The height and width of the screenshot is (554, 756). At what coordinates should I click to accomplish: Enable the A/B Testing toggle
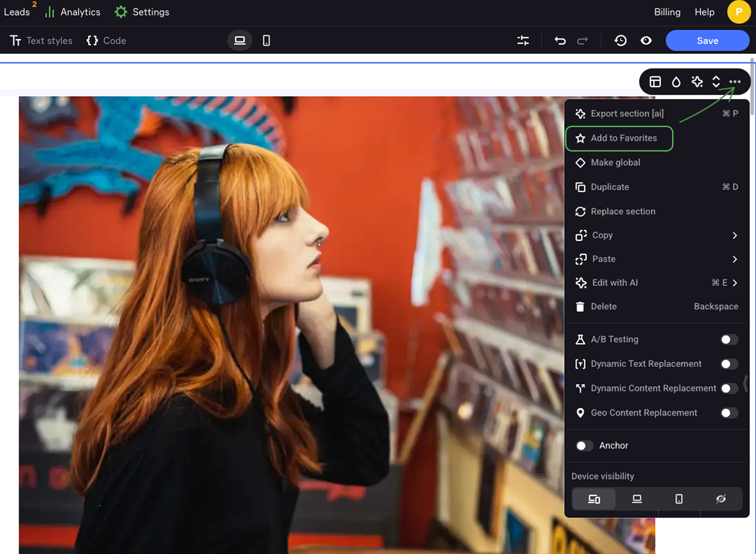click(x=729, y=340)
